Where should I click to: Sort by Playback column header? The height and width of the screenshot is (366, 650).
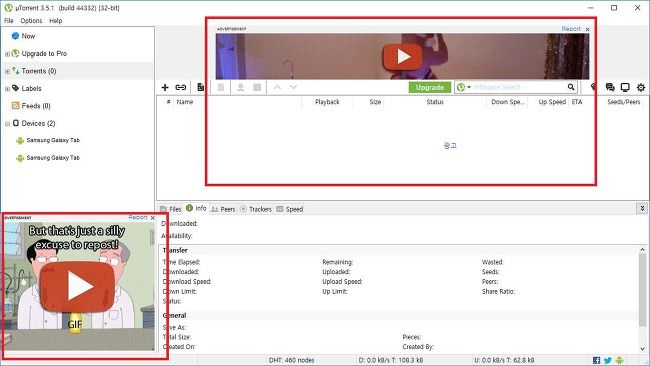(327, 102)
